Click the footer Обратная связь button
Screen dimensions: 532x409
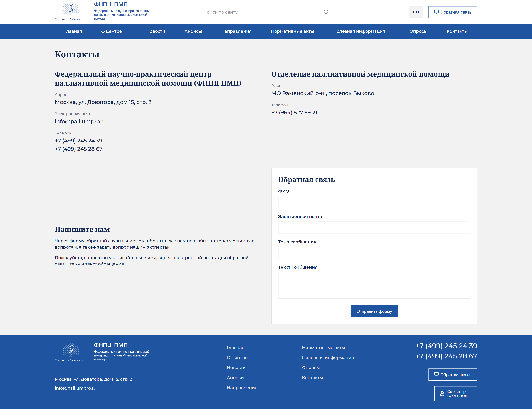point(453,374)
